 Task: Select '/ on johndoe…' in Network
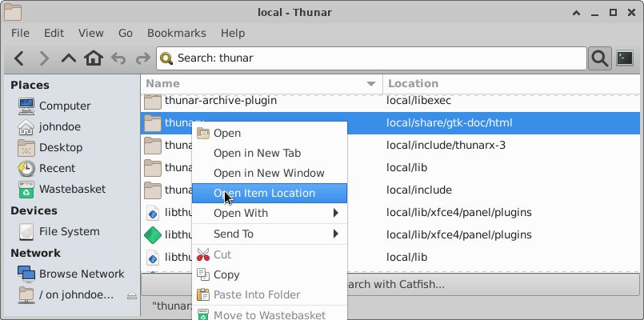[x=76, y=295]
